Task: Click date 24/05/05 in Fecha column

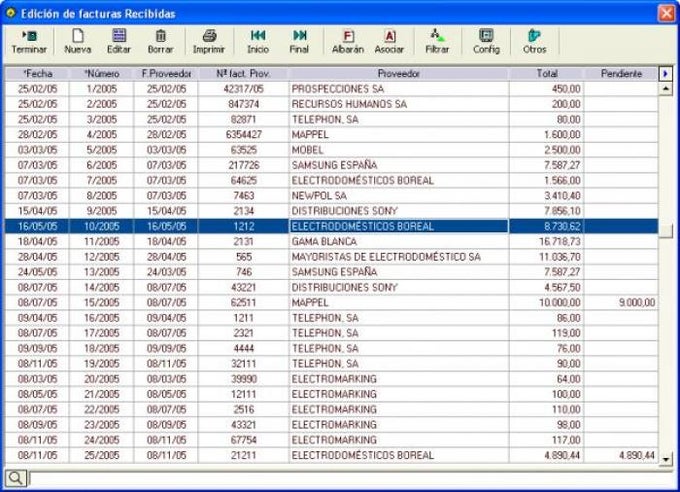Action: (x=37, y=272)
